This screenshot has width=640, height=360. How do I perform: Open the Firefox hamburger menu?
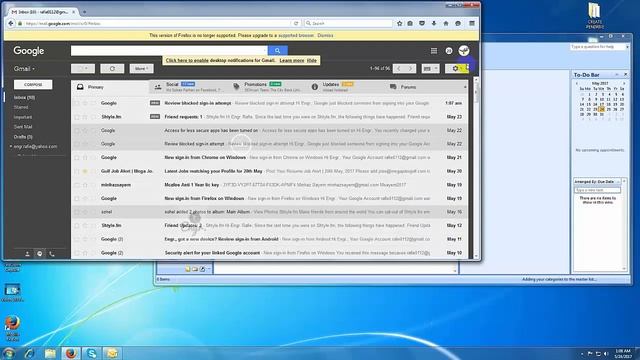[472, 24]
